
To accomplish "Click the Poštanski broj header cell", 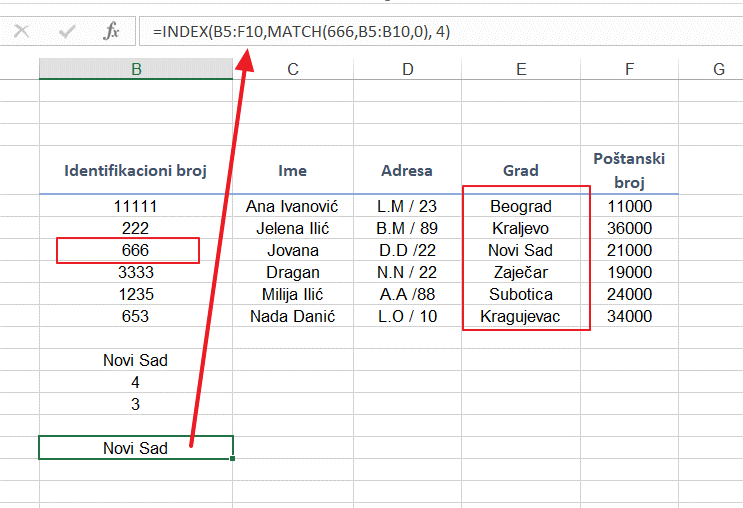I will click(x=629, y=170).
